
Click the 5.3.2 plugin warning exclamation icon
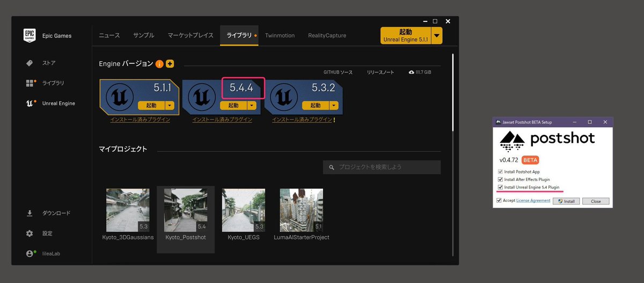click(x=334, y=120)
